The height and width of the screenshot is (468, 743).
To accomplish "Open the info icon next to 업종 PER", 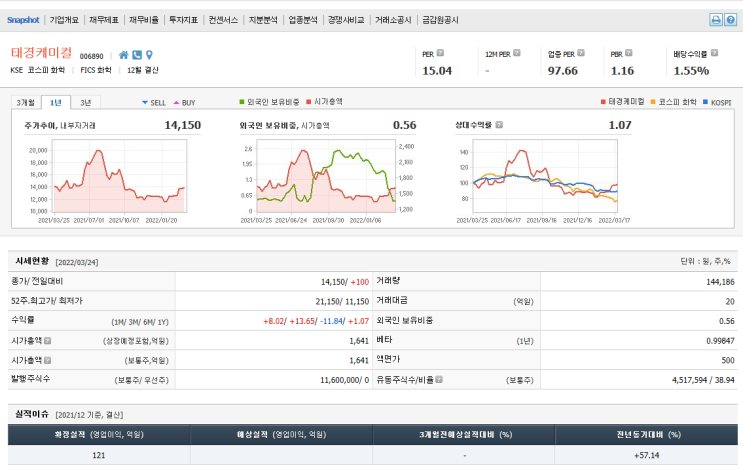I will tap(581, 53).
